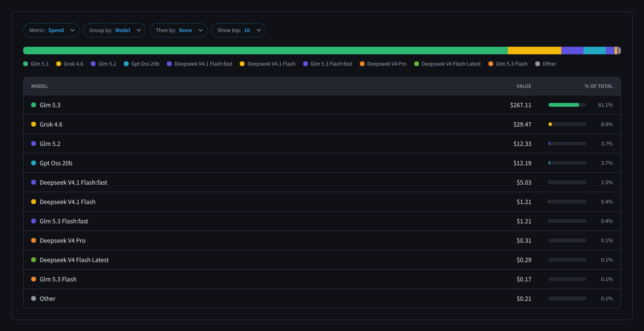Click Deepseek V4 Flash Latest table row name

tap(74, 260)
